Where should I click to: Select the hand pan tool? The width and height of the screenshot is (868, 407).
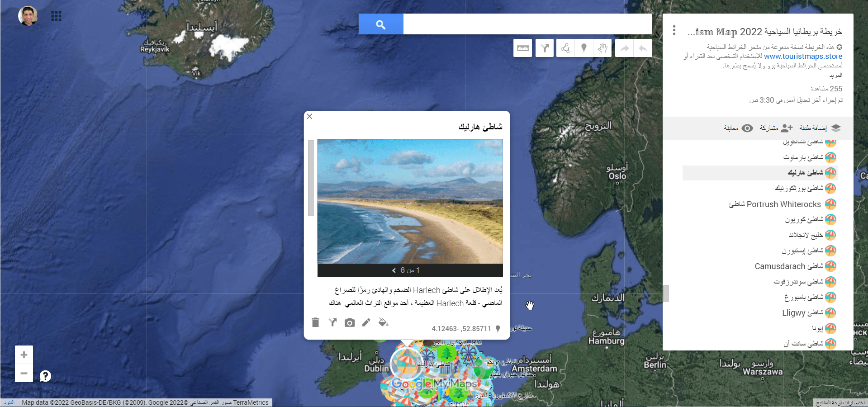point(602,48)
